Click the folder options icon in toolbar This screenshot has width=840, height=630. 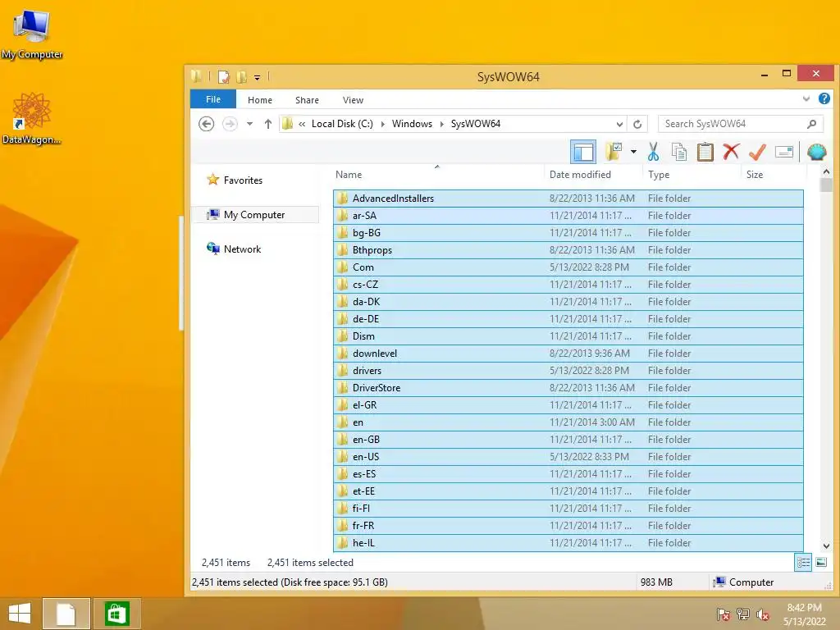(x=614, y=152)
